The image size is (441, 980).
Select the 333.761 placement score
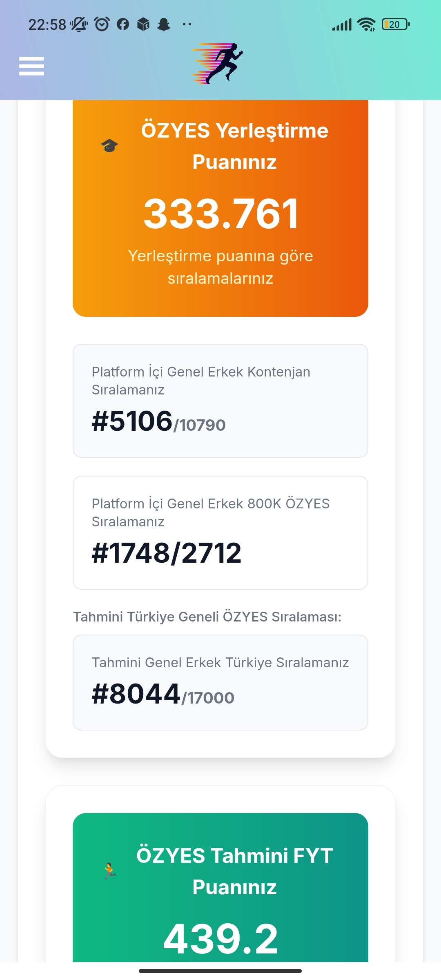pos(221,214)
